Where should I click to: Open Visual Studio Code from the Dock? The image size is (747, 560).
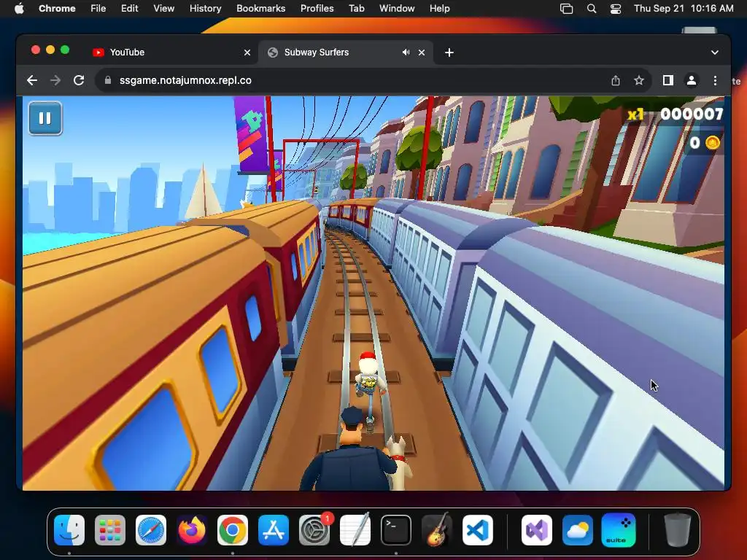click(x=478, y=529)
